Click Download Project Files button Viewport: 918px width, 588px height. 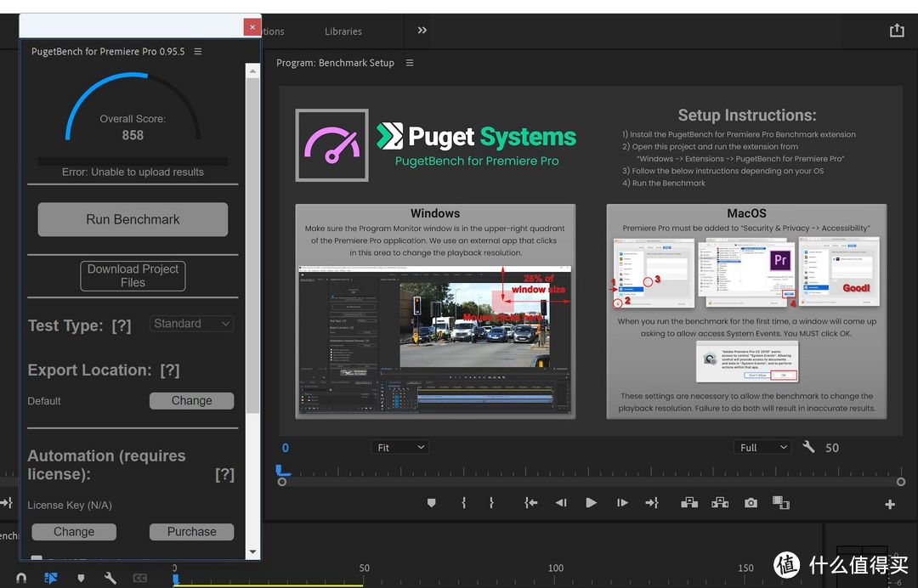(133, 275)
